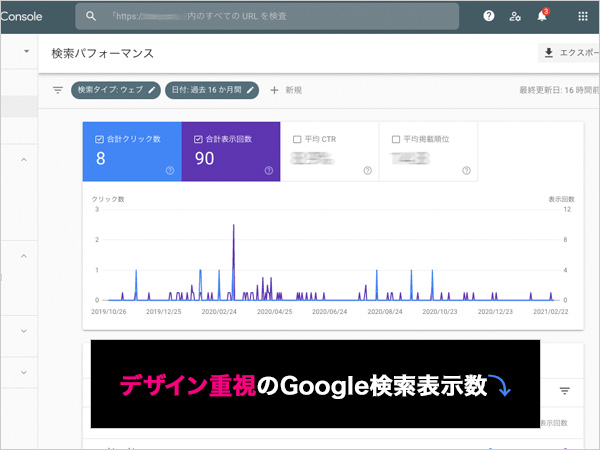The image size is (600, 450).
Task: Select the highlighted sidebar menu item
Action: pyautogui.click(x=19, y=106)
